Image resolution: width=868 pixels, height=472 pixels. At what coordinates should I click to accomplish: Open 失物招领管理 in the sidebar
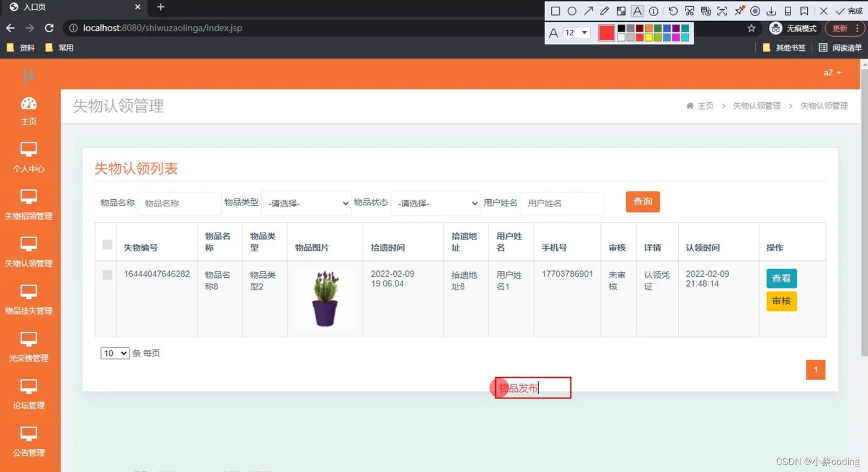point(29,205)
